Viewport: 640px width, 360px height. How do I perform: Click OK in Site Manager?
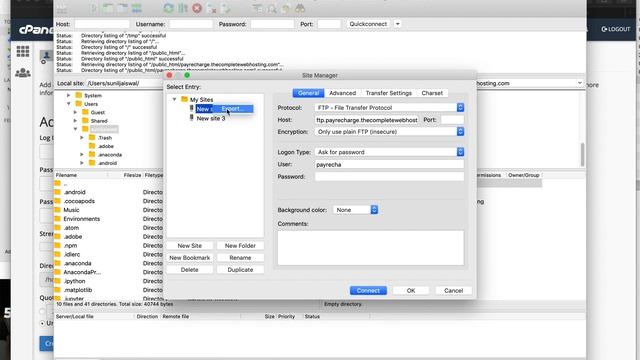[411, 291]
